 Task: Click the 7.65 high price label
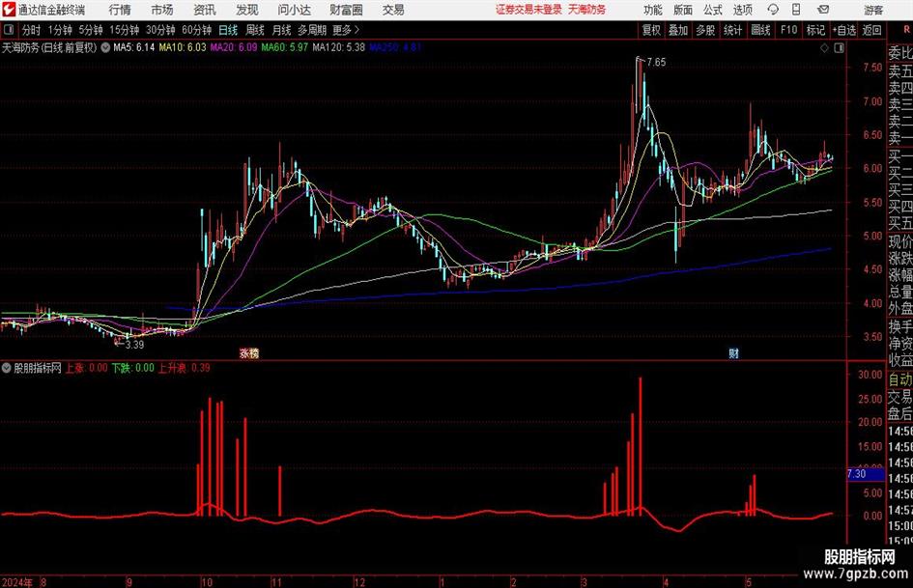(x=656, y=62)
